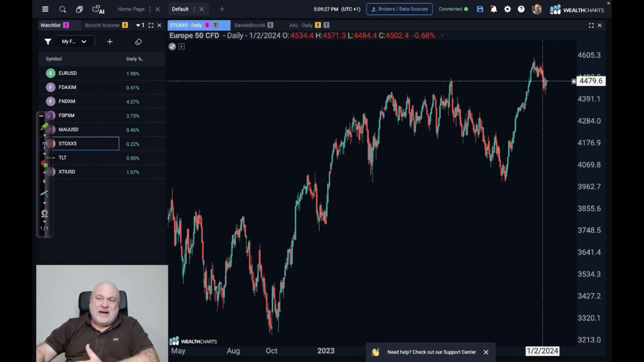
Task: Open the My F... watchlist dropdown
Action: point(74,42)
